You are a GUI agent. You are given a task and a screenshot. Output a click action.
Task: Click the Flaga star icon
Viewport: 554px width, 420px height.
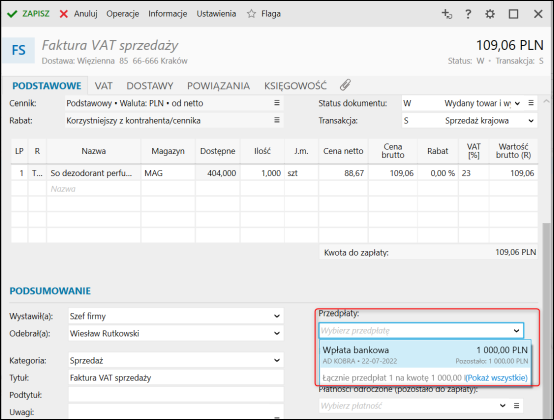click(x=251, y=14)
